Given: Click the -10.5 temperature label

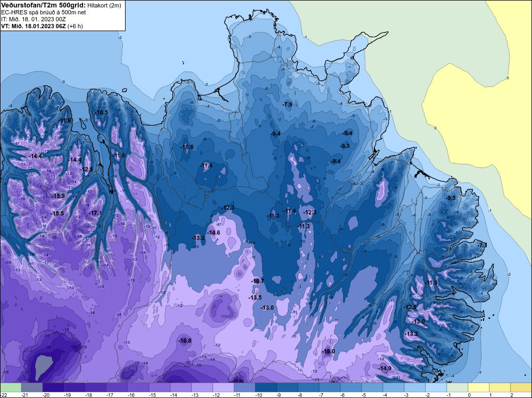Looking at the screenshot, I should point(101,112).
